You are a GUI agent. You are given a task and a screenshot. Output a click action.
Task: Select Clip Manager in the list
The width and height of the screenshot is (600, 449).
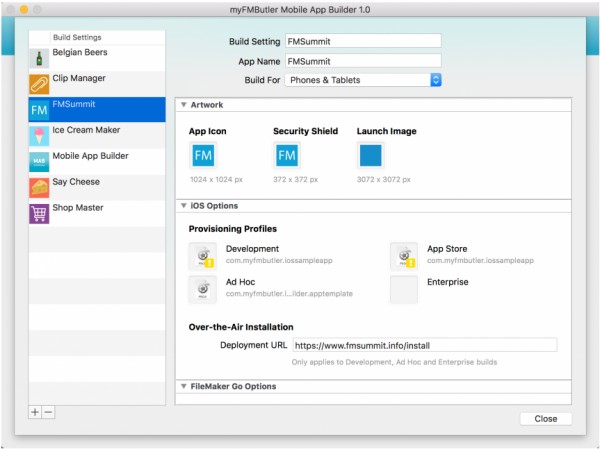[x=79, y=78]
